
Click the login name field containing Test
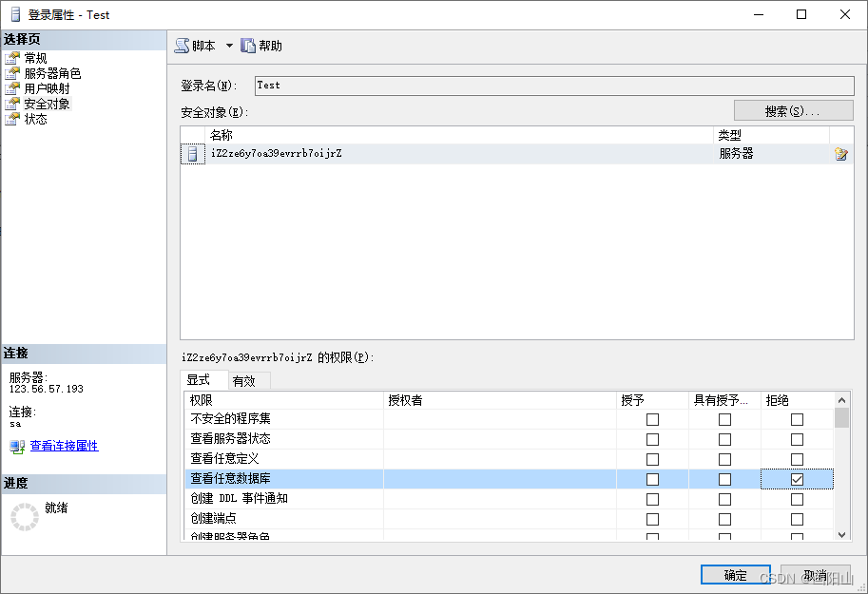coord(554,86)
